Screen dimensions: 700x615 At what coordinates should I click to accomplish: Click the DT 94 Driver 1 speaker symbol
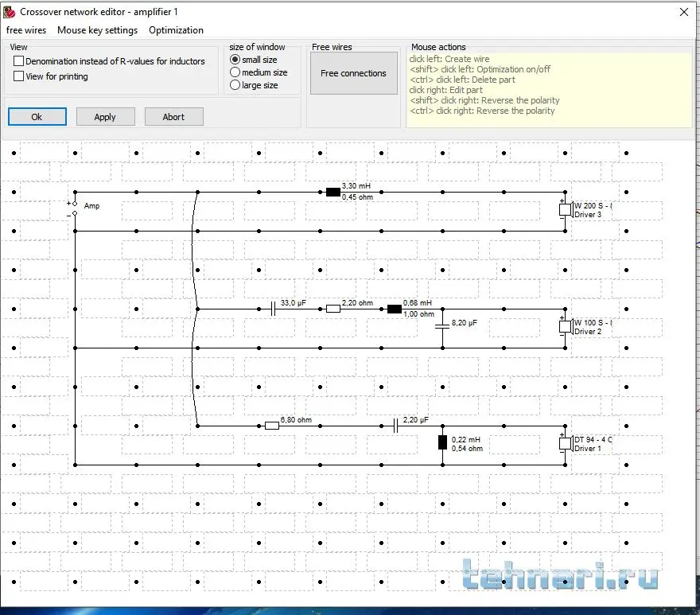point(566,443)
